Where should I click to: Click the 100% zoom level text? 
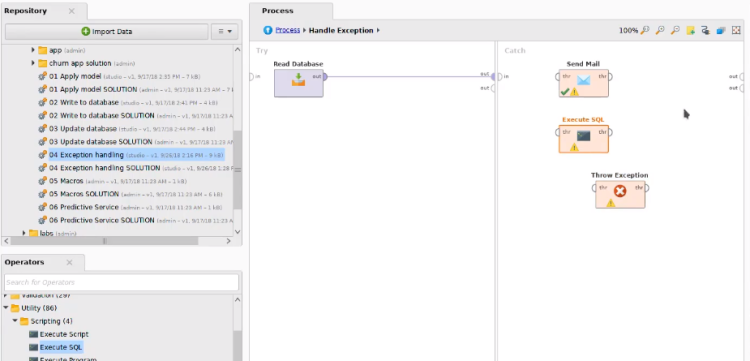629,31
